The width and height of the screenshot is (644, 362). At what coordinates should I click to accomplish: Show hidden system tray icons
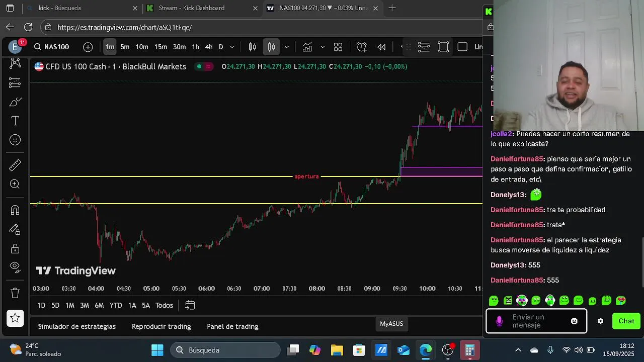[x=518, y=350]
